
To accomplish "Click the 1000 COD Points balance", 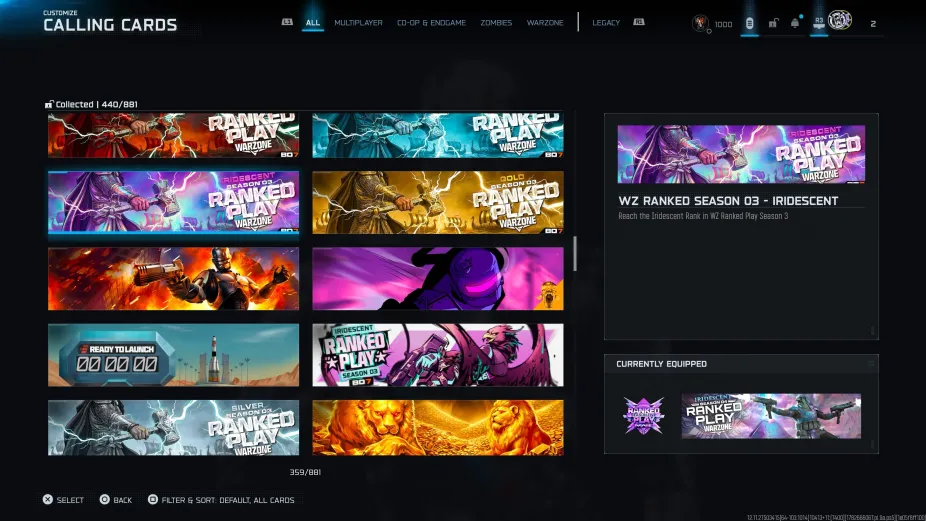I will tap(723, 24).
